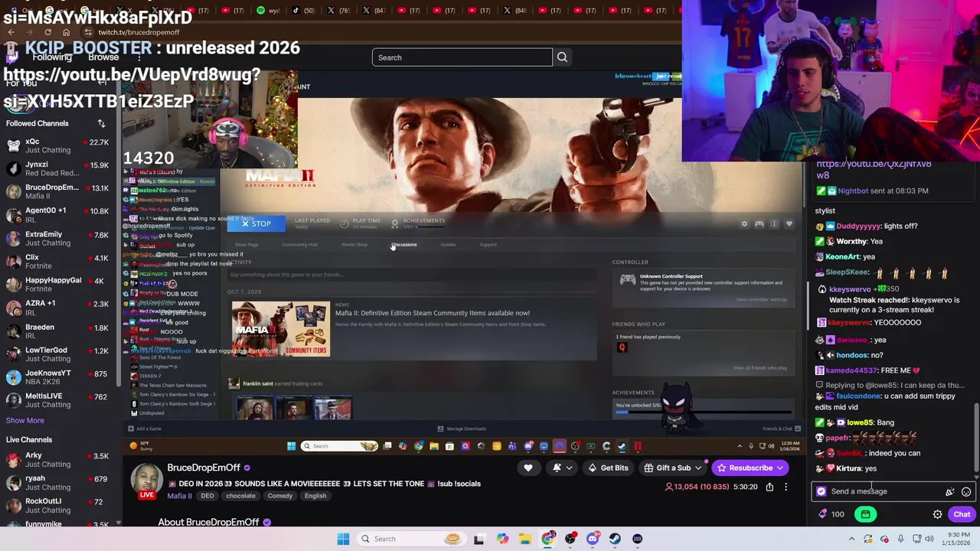This screenshot has height=551, width=980.
Task: Click the English stream tag
Action: click(315, 496)
